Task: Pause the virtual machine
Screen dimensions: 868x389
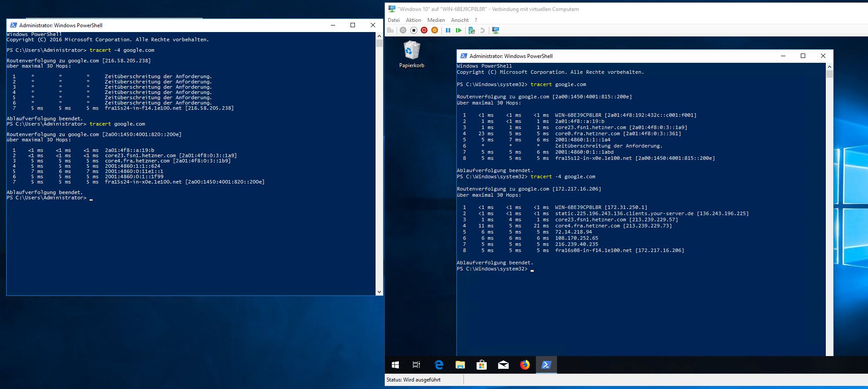Action: tap(448, 30)
